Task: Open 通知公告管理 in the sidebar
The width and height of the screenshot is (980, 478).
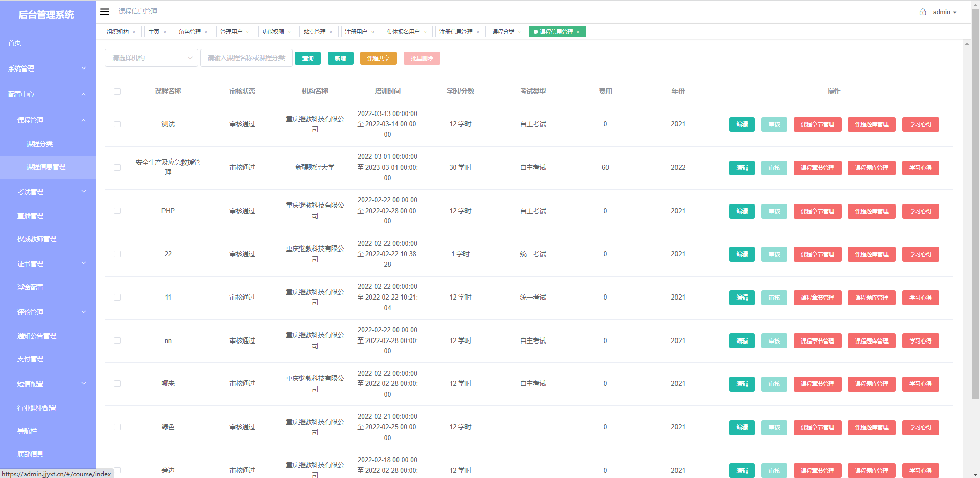Action: pyautogui.click(x=48, y=336)
